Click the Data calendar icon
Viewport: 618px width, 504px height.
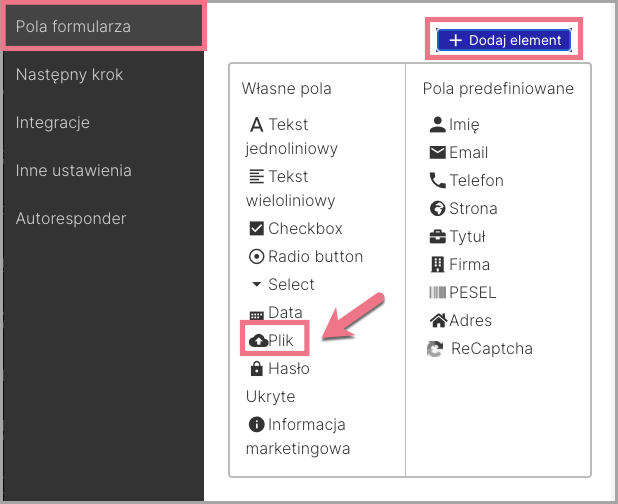point(257,315)
